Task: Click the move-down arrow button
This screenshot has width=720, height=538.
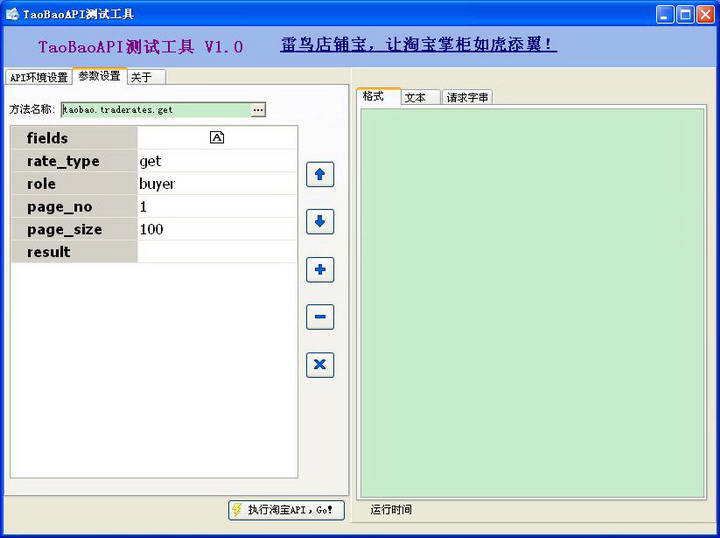Action: point(320,222)
